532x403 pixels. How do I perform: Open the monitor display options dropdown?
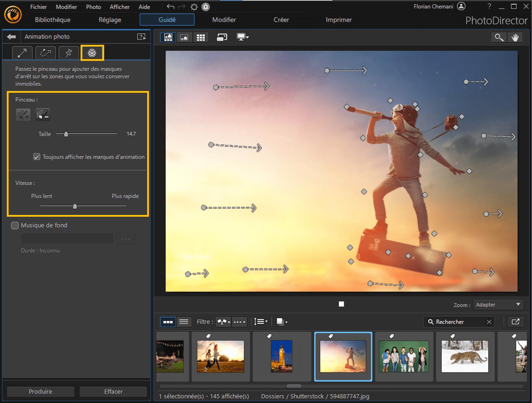242,37
